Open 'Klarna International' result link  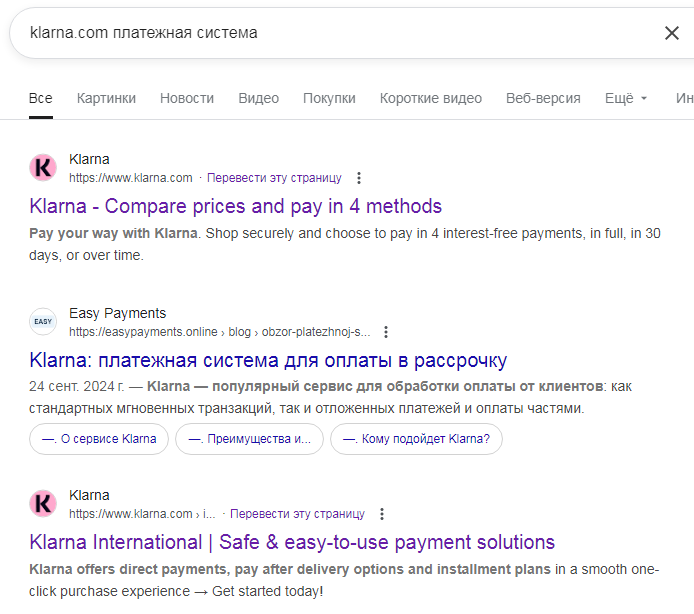pos(292,543)
